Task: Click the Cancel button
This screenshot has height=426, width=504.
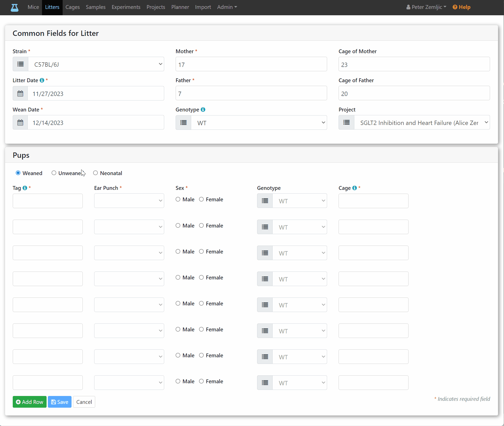Action: coord(84,402)
